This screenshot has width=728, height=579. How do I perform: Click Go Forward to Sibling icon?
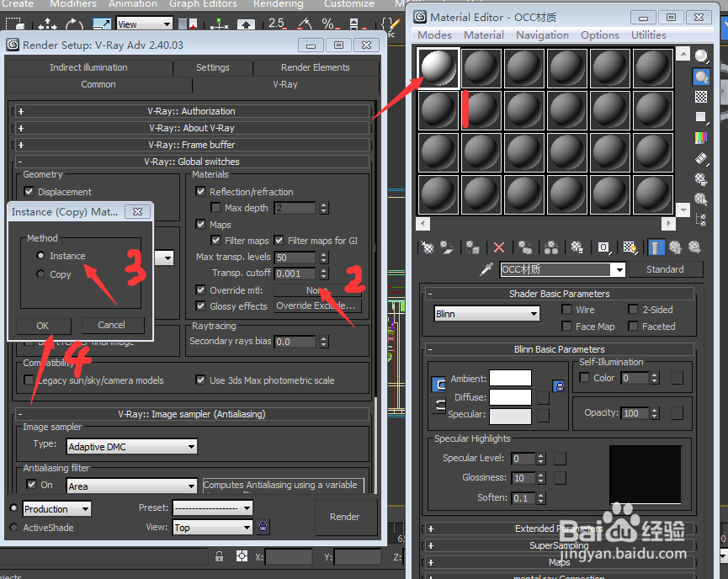click(x=694, y=247)
